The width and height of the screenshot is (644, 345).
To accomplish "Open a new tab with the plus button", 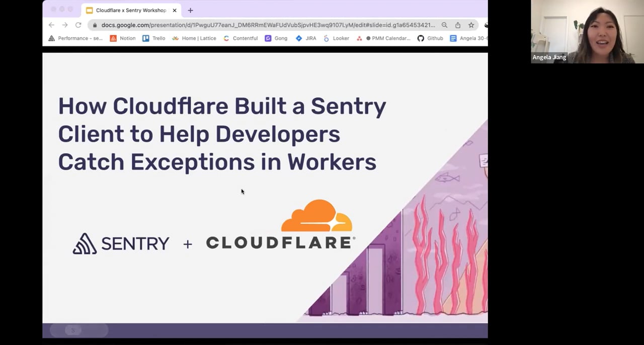I will click(190, 10).
